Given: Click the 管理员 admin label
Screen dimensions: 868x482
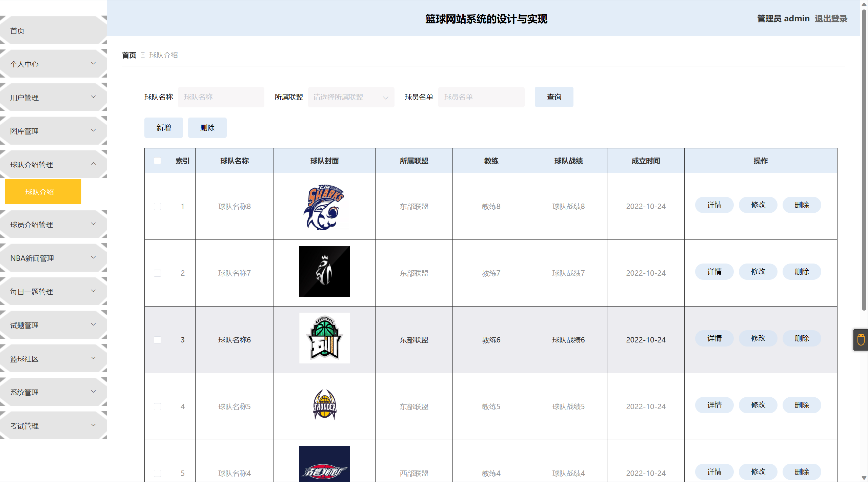Looking at the screenshot, I should 783,19.
